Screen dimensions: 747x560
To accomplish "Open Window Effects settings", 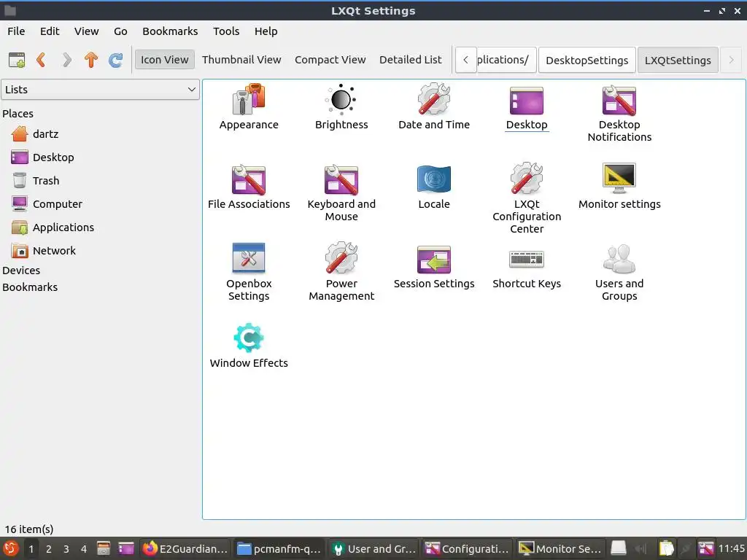I will click(x=249, y=346).
